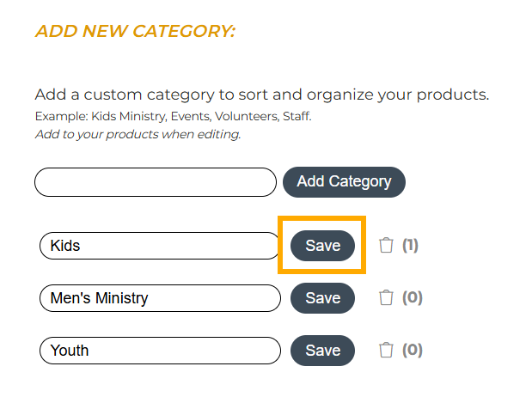This screenshot has width=532, height=397.
Task: Click the Add Category button
Action: (344, 182)
